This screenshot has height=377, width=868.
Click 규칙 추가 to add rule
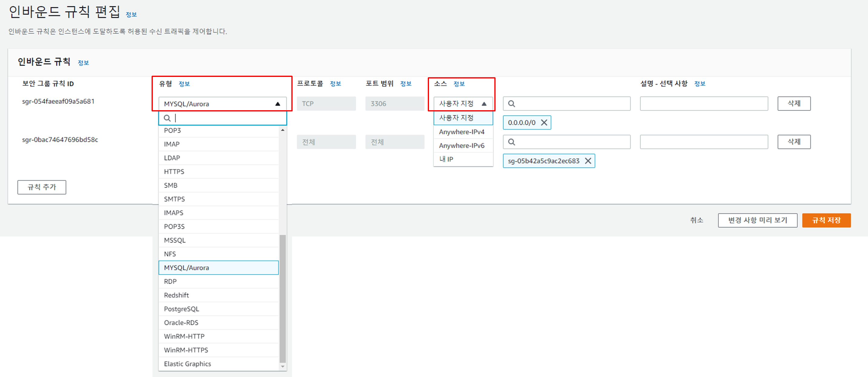(42, 187)
